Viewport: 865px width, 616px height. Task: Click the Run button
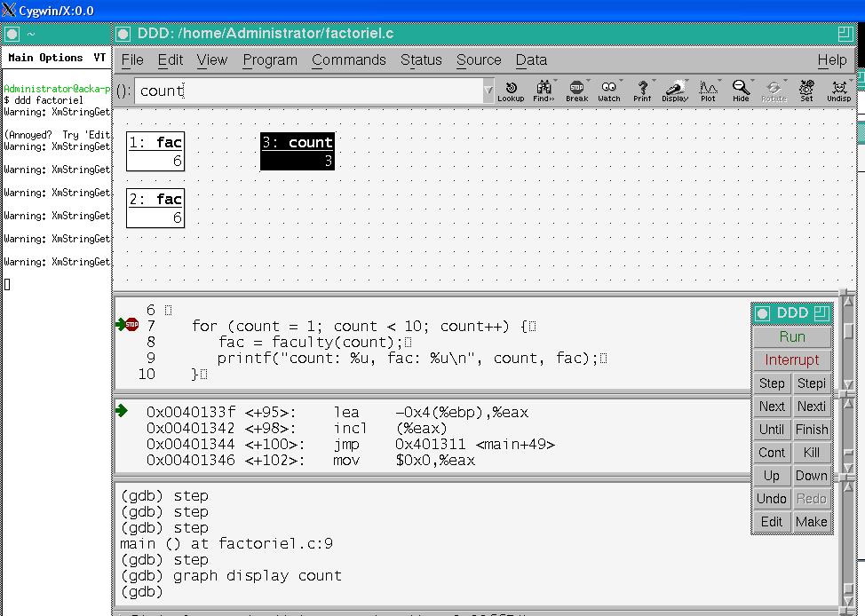coord(792,336)
